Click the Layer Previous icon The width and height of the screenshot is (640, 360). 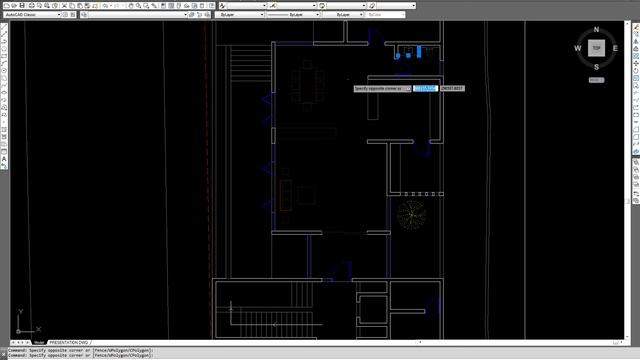pos(199,15)
